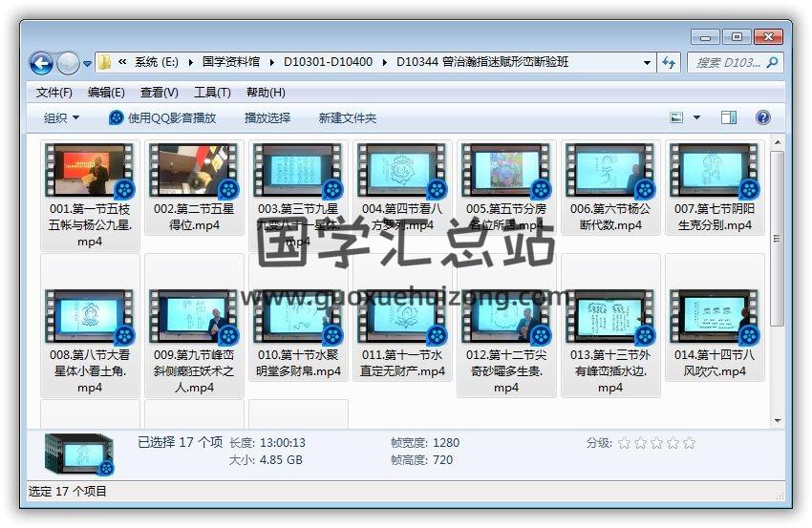
Task: Click the 播放选择 button
Action: tap(267, 117)
